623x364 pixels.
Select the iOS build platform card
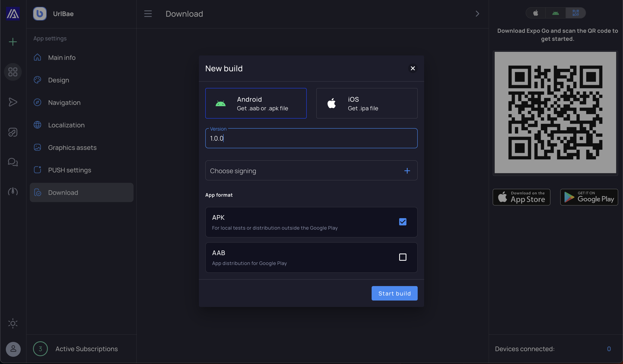[x=367, y=103]
